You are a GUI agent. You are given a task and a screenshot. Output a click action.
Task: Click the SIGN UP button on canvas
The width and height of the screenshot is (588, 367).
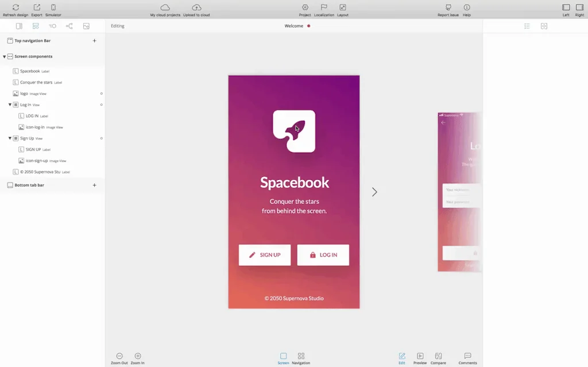coord(265,255)
